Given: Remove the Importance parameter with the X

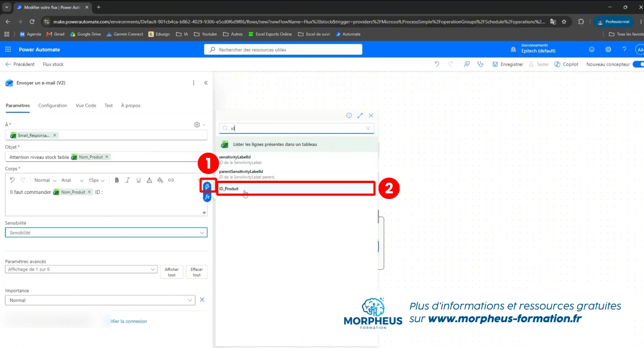Looking at the screenshot, I should pyautogui.click(x=202, y=300).
